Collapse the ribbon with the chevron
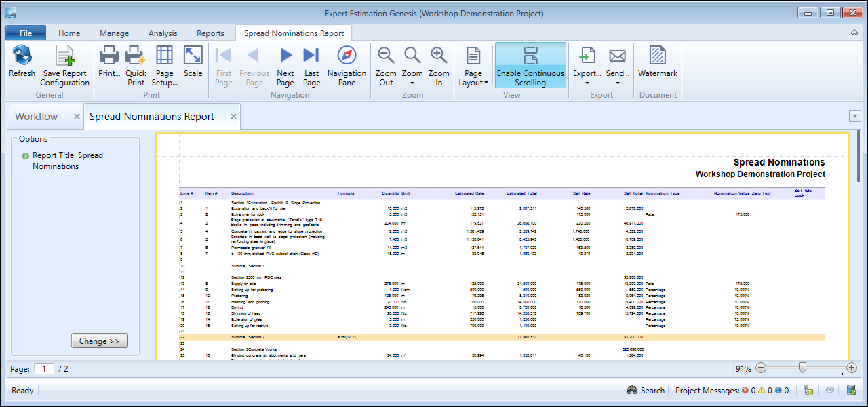868x407 pixels. point(854,33)
